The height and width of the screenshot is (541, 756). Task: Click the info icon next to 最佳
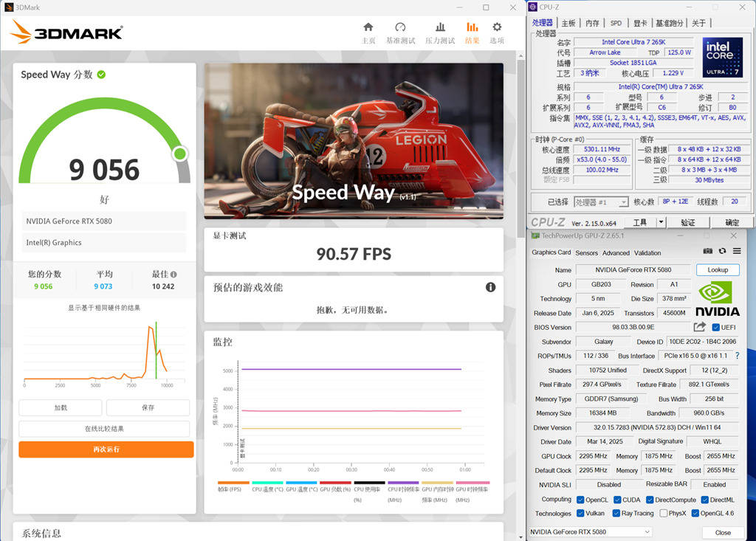click(173, 275)
